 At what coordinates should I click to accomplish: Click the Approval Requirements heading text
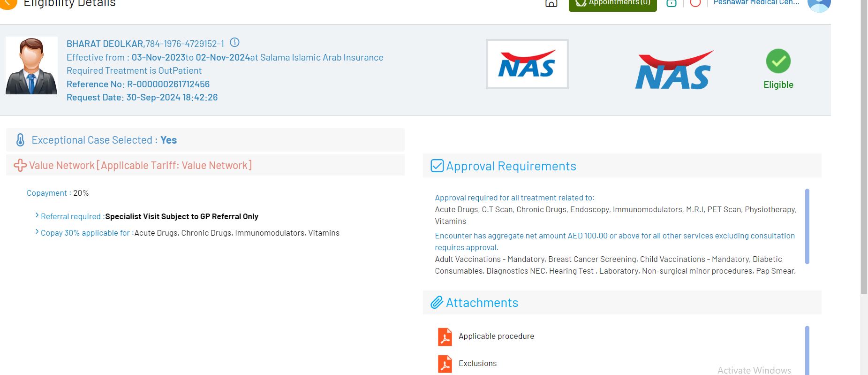511,166
